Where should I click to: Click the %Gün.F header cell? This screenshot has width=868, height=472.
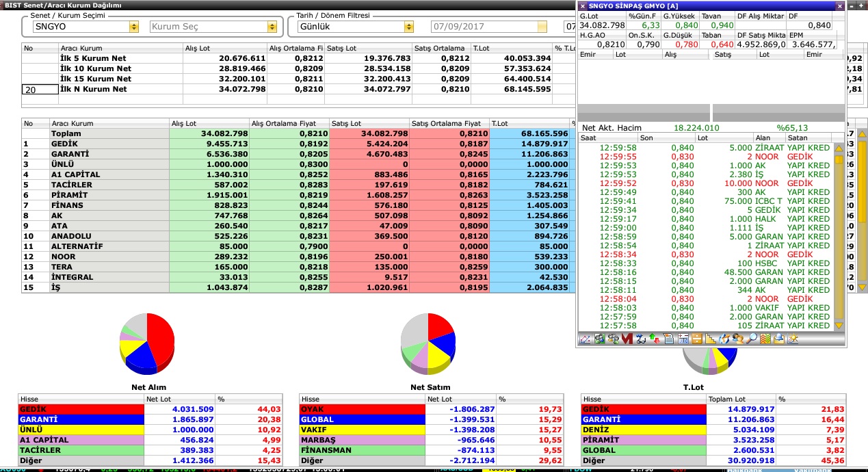click(x=644, y=16)
